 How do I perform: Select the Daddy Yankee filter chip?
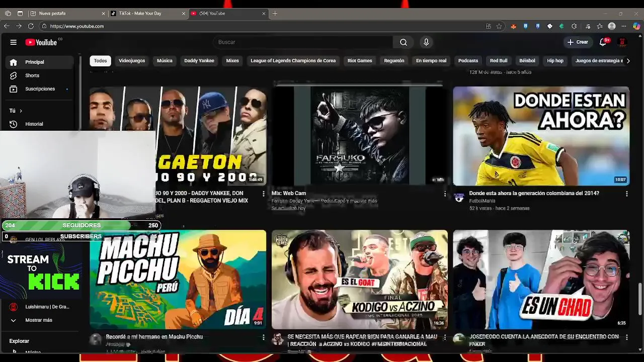tap(199, 61)
